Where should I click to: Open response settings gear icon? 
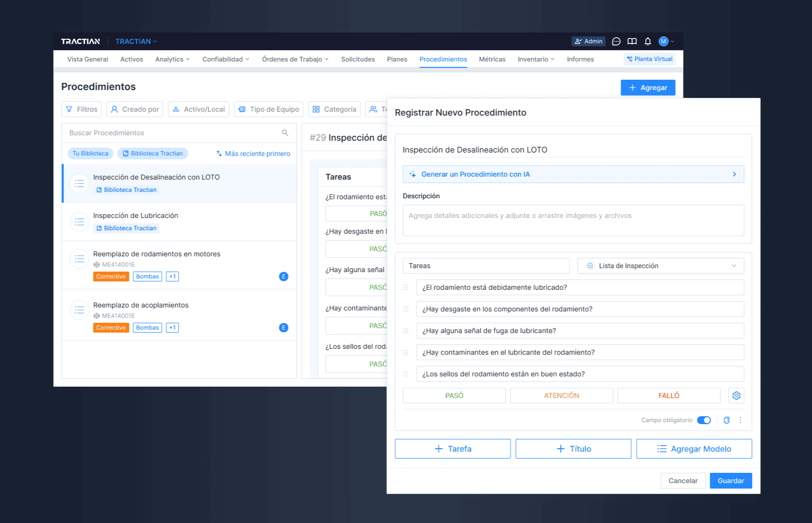pyautogui.click(x=736, y=396)
